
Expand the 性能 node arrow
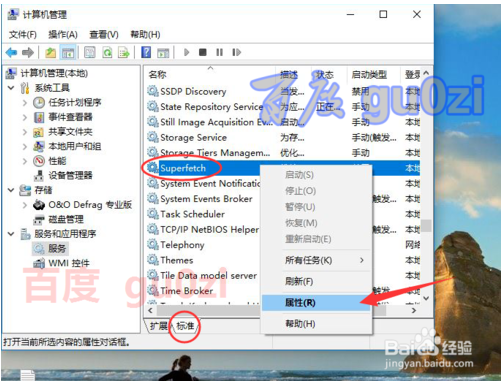25,161
